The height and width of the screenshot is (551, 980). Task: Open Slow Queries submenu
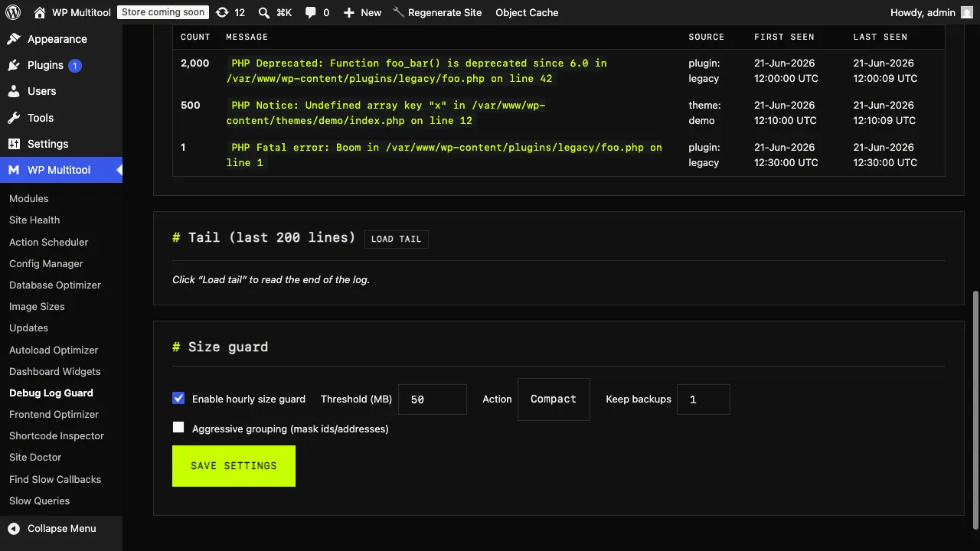(x=39, y=500)
